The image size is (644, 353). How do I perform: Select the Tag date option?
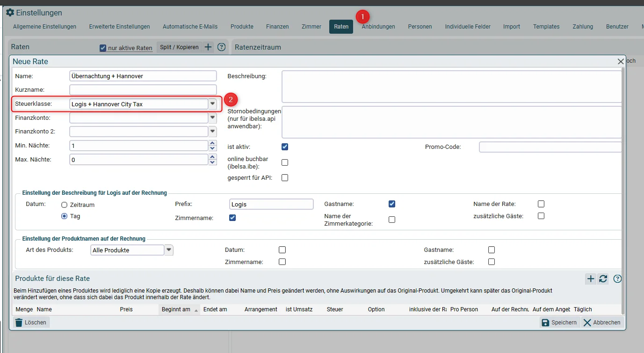point(65,216)
